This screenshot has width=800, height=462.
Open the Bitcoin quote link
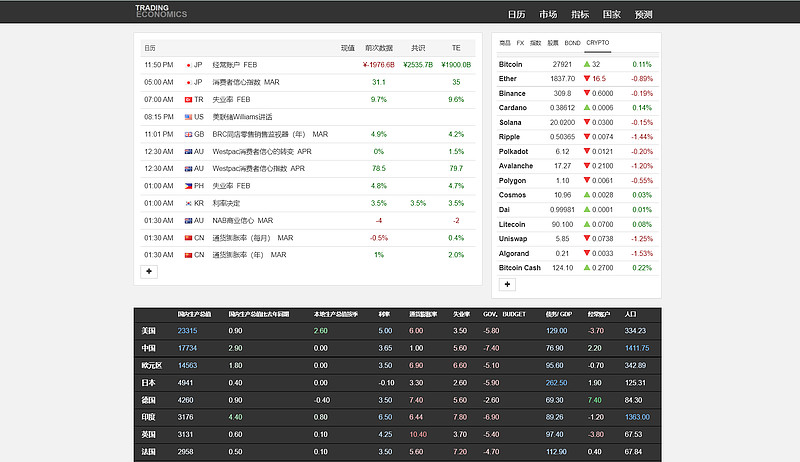[x=510, y=64]
